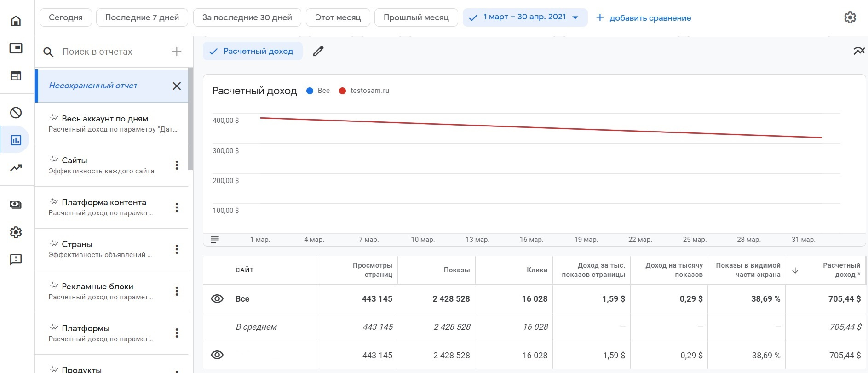
Task: Open the Payments sidebar icon
Action: pos(16,205)
